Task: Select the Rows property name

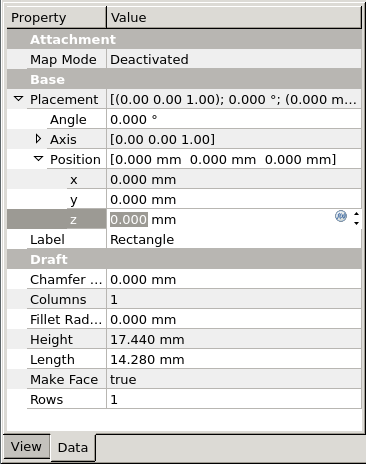Action: (x=46, y=399)
